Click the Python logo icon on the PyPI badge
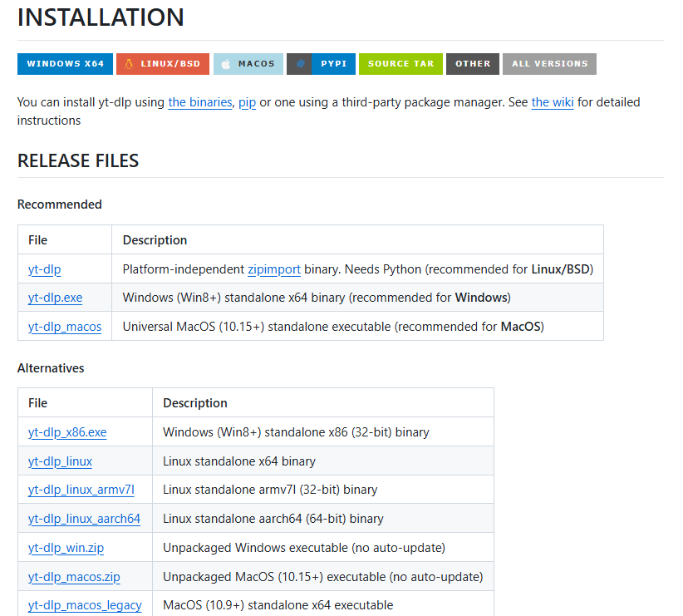Image resolution: width=683 pixels, height=616 pixels. tap(300, 64)
